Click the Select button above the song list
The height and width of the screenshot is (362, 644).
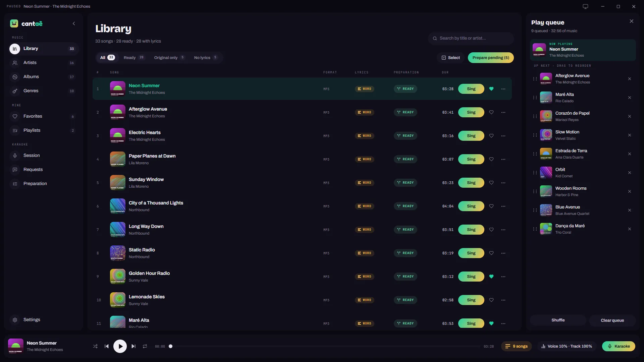coord(451,58)
